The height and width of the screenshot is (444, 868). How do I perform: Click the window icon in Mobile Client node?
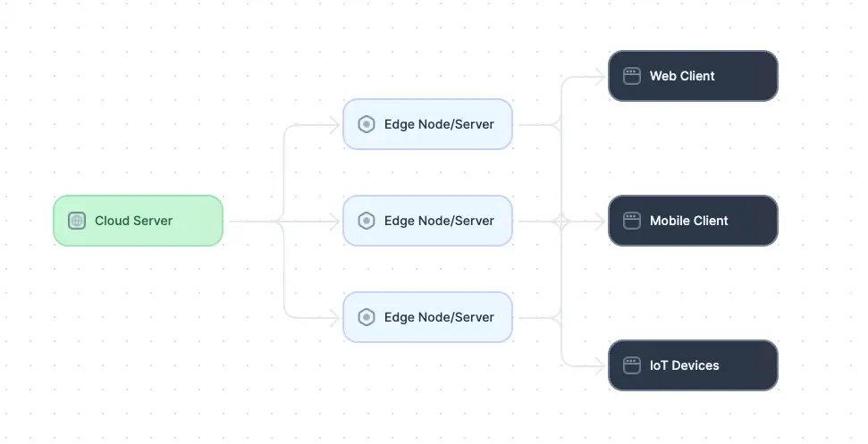click(631, 221)
